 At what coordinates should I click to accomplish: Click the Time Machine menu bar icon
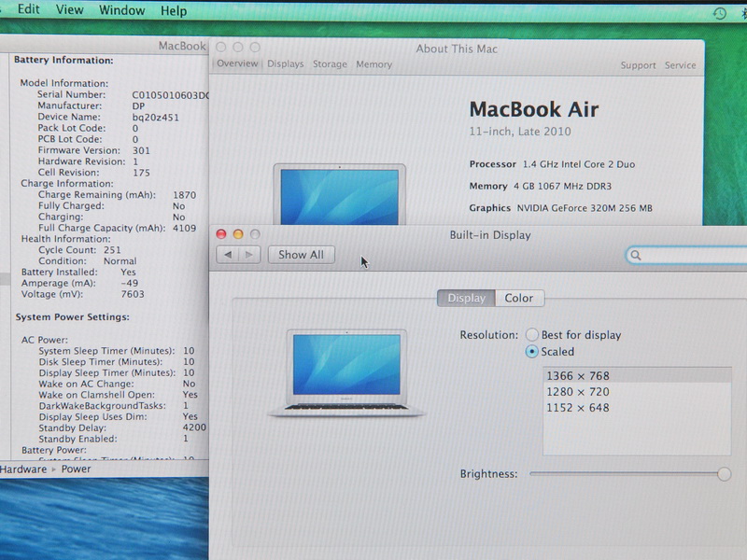pos(719,13)
